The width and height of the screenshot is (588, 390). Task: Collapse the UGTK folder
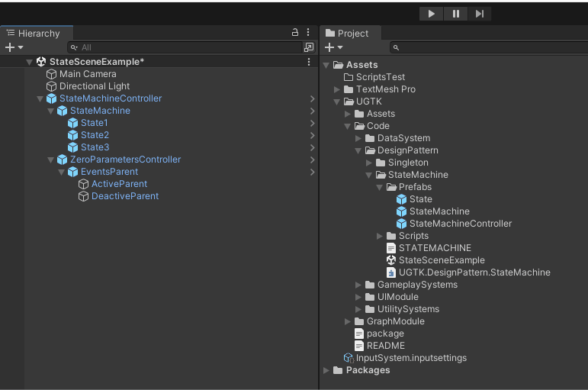pos(337,102)
